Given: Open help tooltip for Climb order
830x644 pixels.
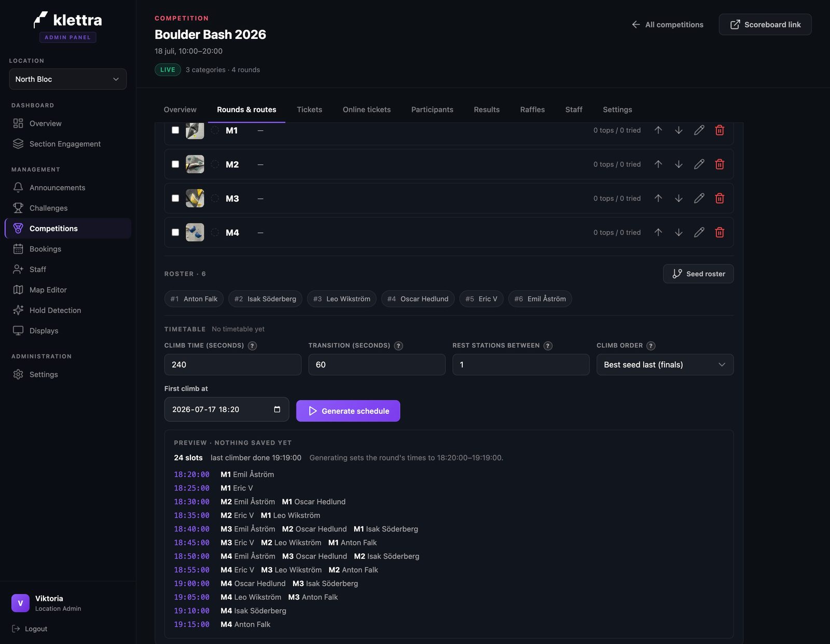Looking at the screenshot, I should (651, 346).
